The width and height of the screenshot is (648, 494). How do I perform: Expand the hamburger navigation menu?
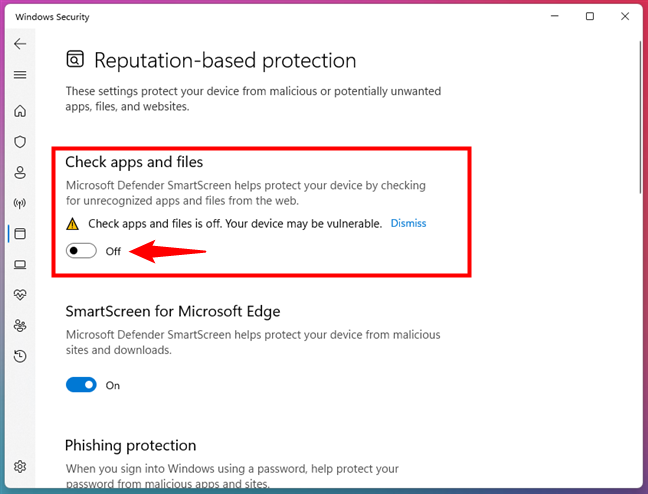20,75
